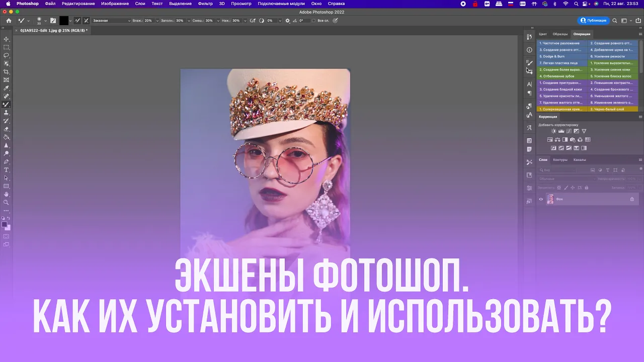Select the Eyedropper tool

click(7, 88)
